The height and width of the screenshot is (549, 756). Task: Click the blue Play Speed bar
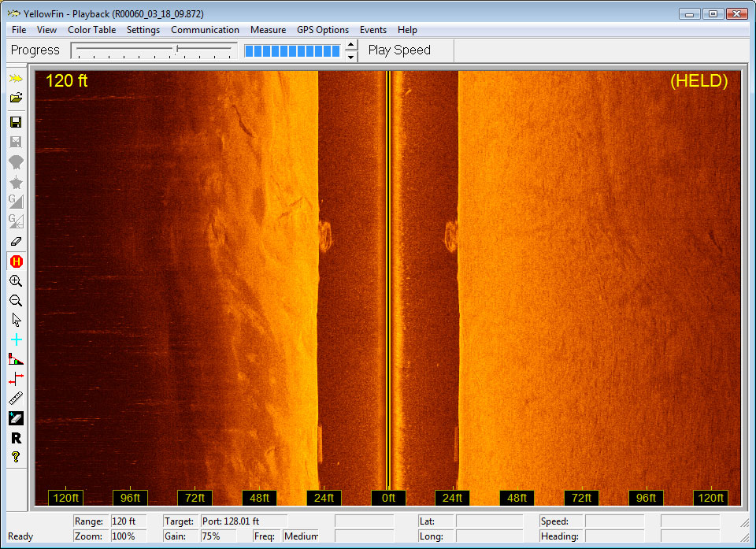point(292,50)
